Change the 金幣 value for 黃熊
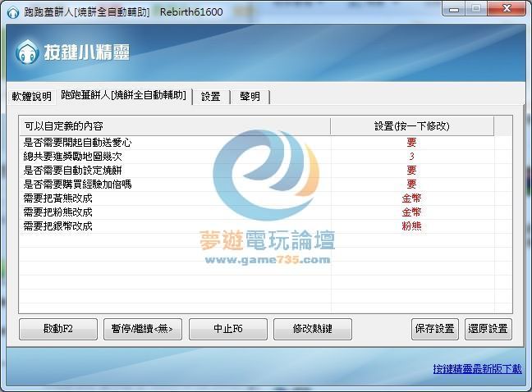Screen dimensions: 532x392 point(411,198)
